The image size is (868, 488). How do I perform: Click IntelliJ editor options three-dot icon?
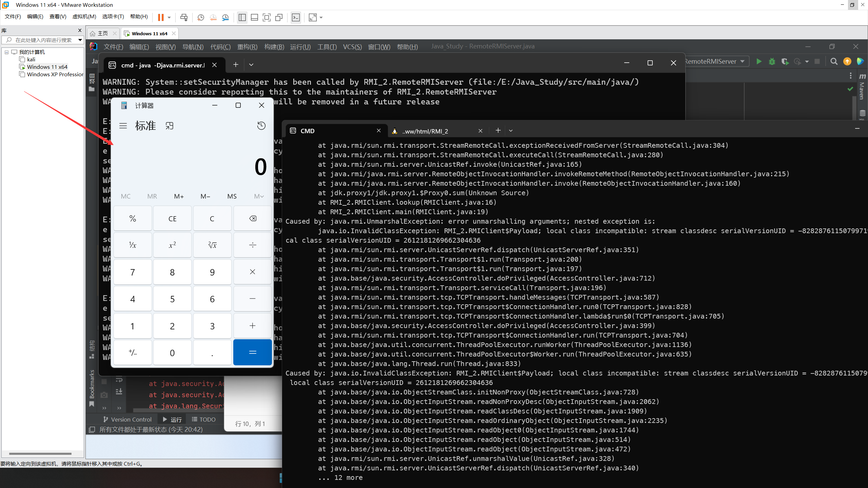pyautogui.click(x=850, y=76)
